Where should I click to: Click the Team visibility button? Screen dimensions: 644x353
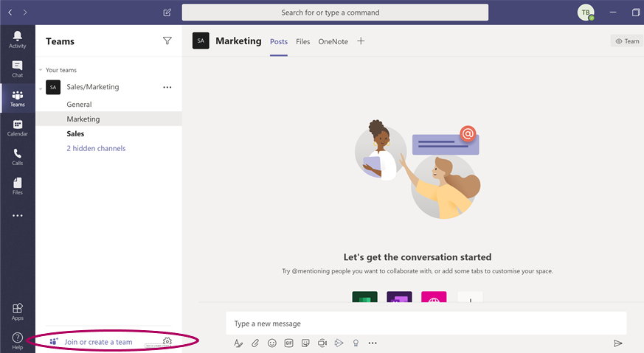pyautogui.click(x=627, y=41)
